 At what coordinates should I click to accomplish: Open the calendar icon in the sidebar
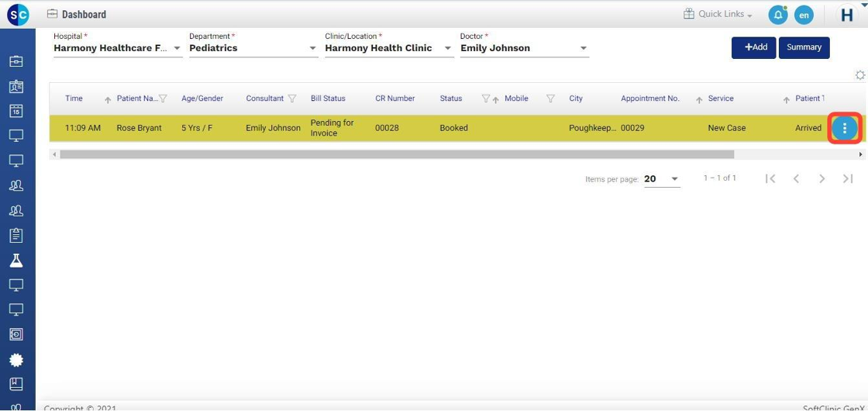16,111
